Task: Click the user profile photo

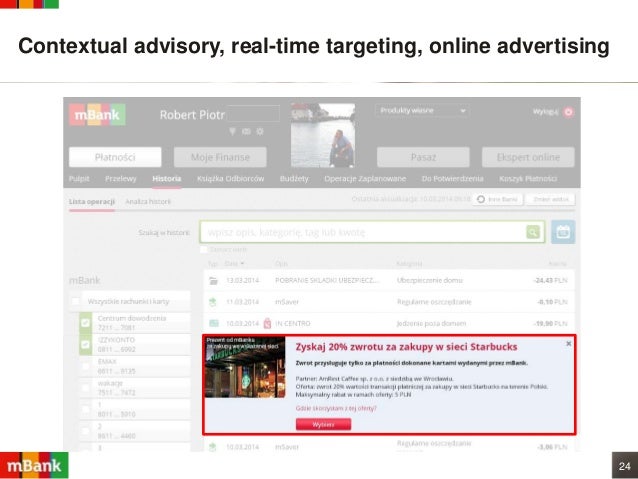Action: (323, 135)
